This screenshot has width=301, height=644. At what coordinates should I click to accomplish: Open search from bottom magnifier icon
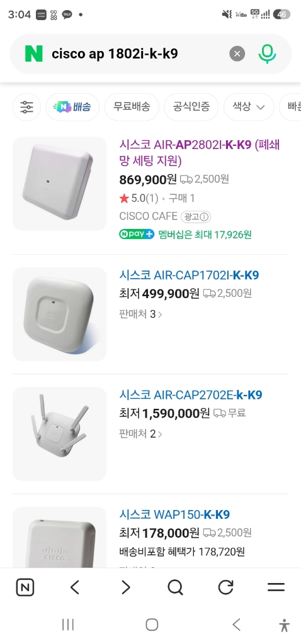(x=176, y=587)
